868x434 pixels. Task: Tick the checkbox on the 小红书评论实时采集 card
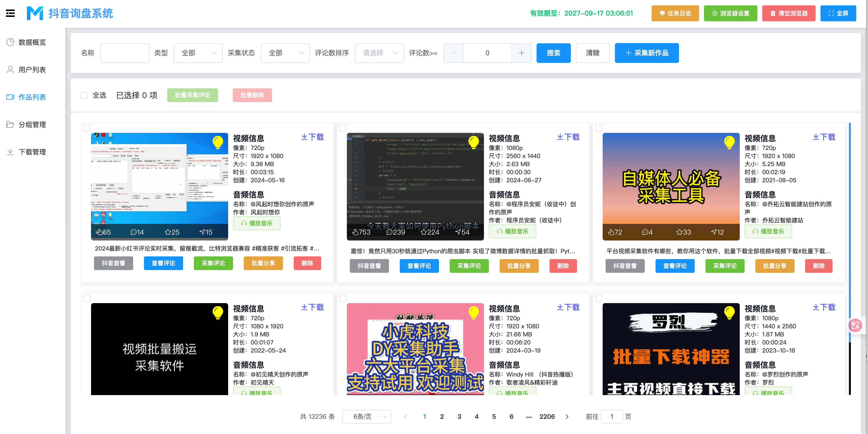tap(87, 128)
